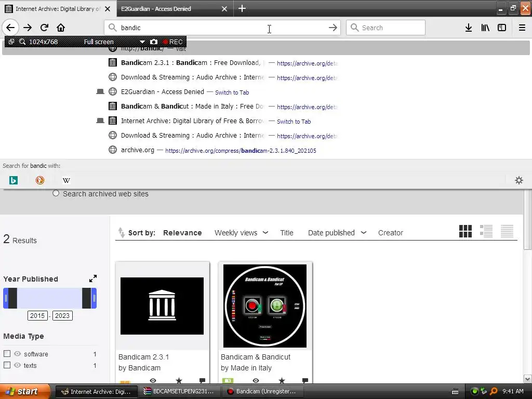The width and height of the screenshot is (532, 399).
Task: Go back with the browser back arrow
Action: click(x=10, y=28)
